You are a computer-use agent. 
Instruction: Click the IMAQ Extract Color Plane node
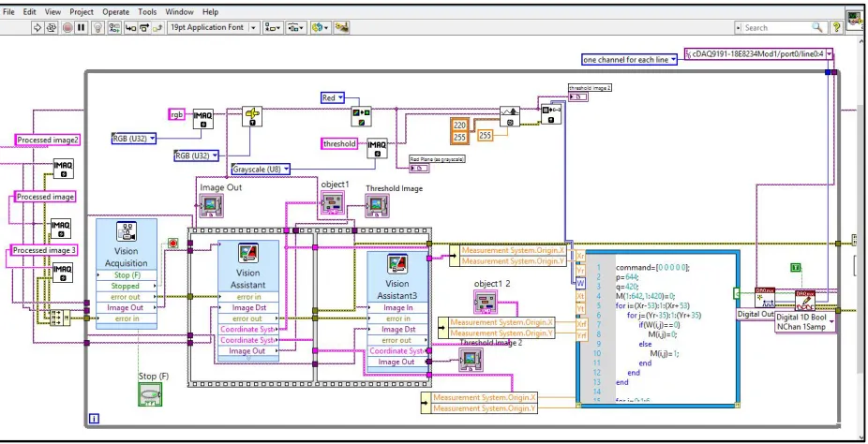[x=361, y=117]
